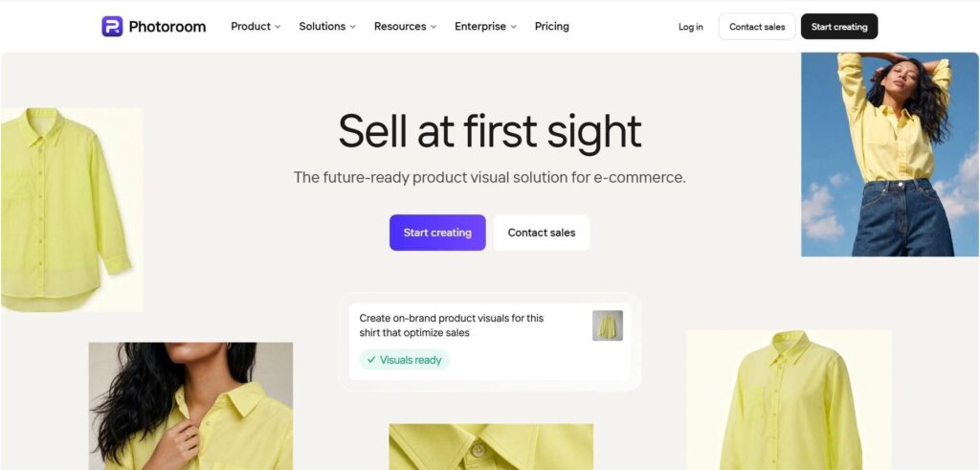Click the Visuals ready checkmark badge
980x470 pixels.
[405, 359]
